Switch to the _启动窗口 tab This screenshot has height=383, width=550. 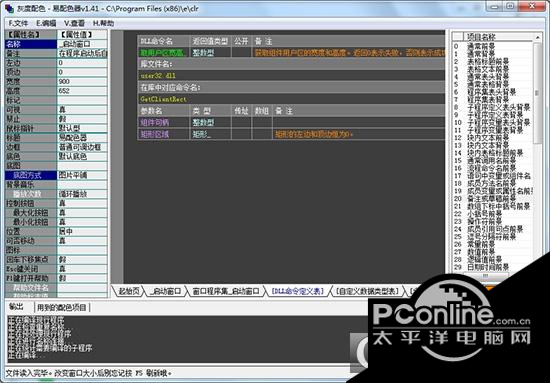[165, 291]
